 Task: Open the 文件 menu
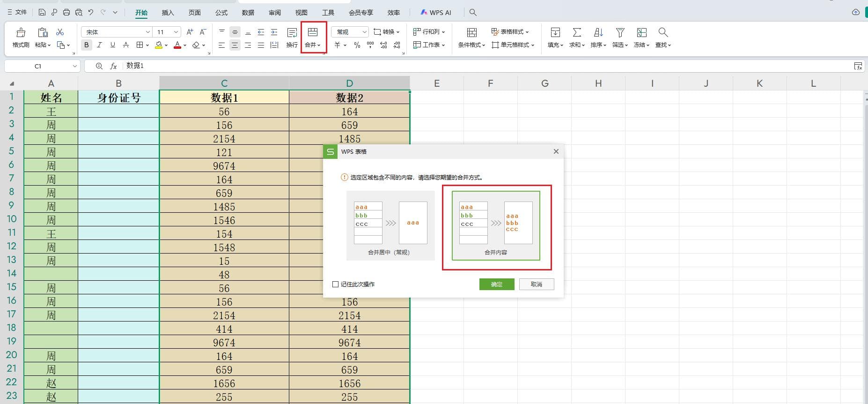(x=17, y=12)
